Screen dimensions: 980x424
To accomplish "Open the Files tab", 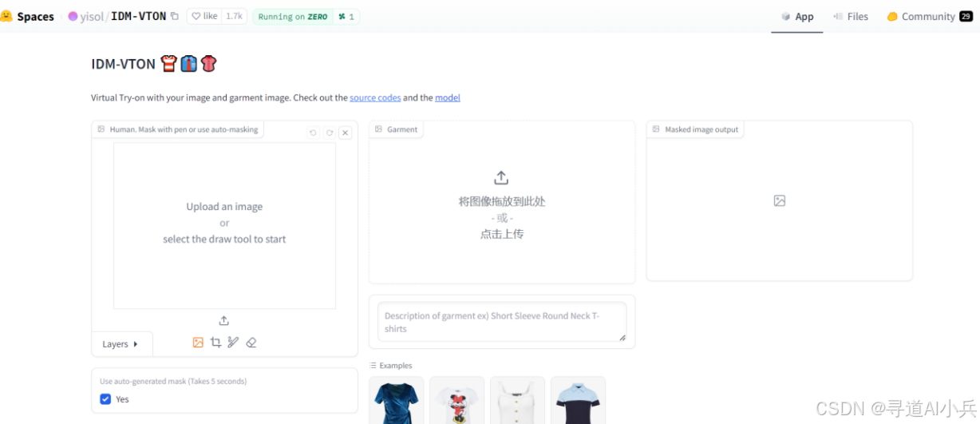I will pos(851,16).
